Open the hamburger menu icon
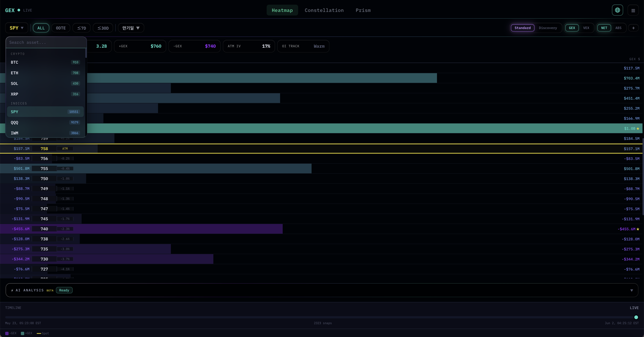The width and height of the screenshot is (644, 337). [x=633, y=10]
